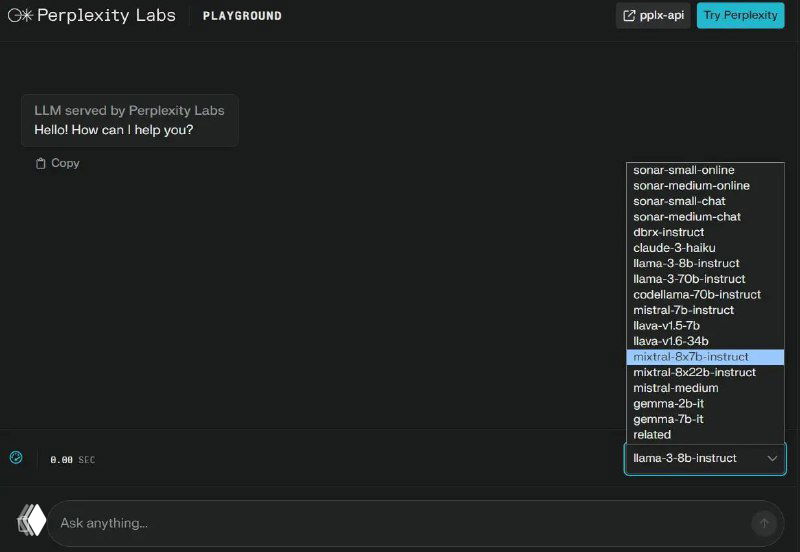
Task: Choose sonar-medium-chat from list
Action: pyautogui.click(x=705, y=217)
